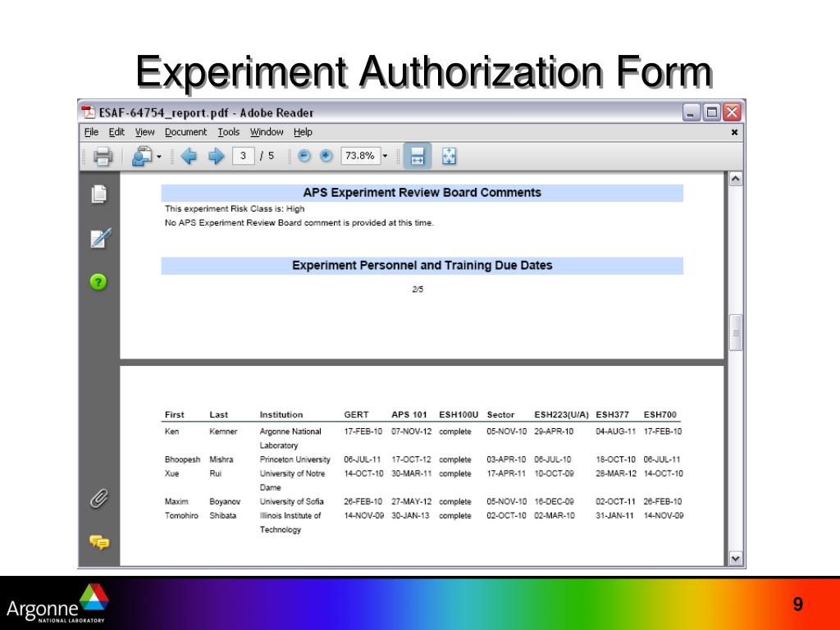Click the '28-MAR-12' ESH377 date for Xue

pos(616,473)
